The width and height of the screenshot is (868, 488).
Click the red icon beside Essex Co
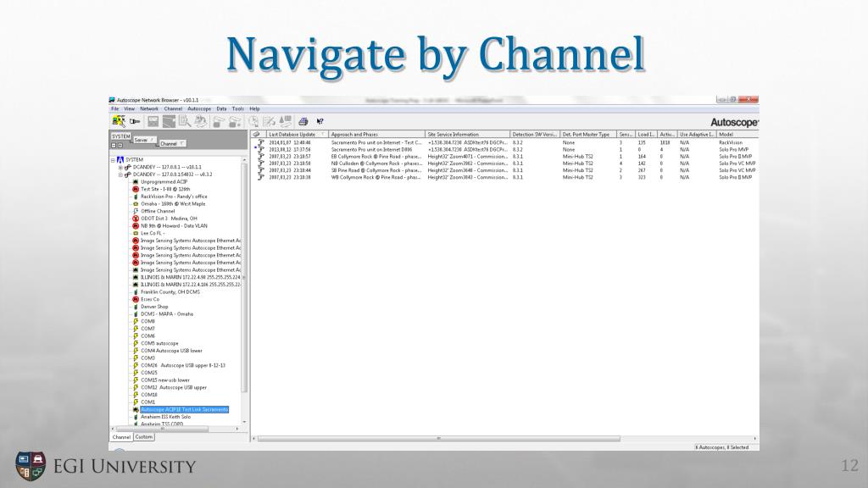pyautogui.click(x=136, y=299)
